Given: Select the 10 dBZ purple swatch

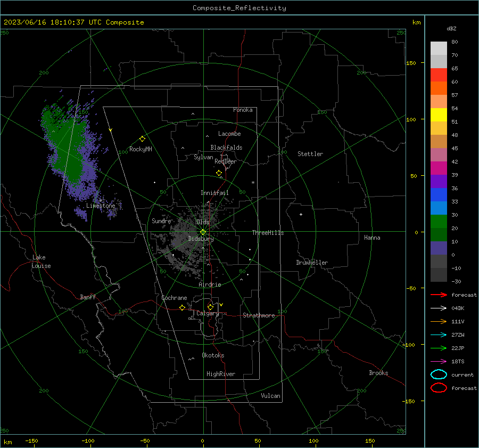Looking at the screenshot, I should tap(439, 248).
